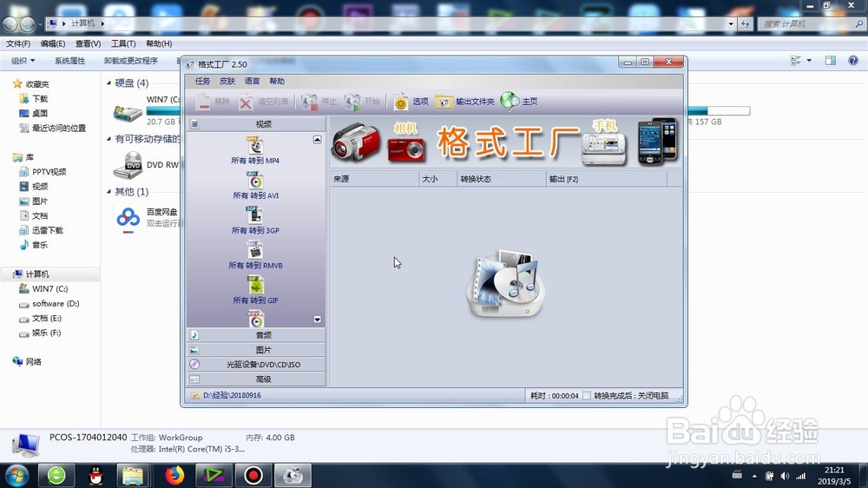The height and width of the screenshot is (488, 868).
Task: Toggle the preview pane icon in Explorer
Action: pyautogui.click(x=831, y=61)
